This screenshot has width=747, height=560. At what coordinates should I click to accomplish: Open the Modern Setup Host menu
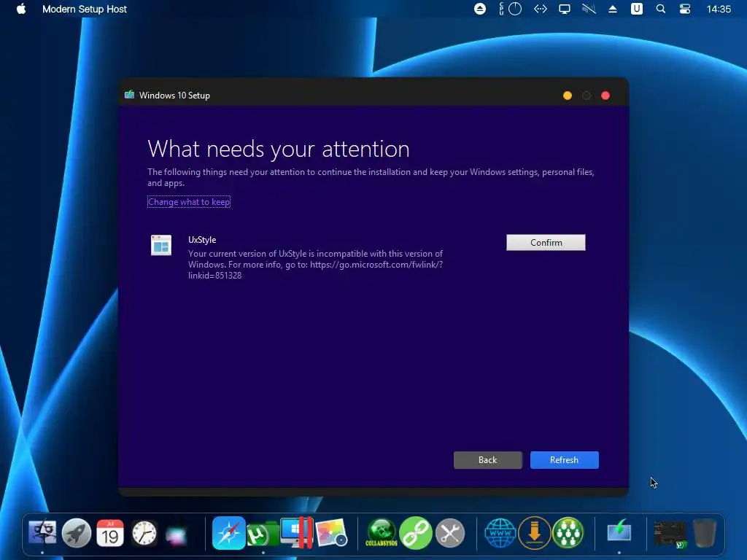point(85,9)
